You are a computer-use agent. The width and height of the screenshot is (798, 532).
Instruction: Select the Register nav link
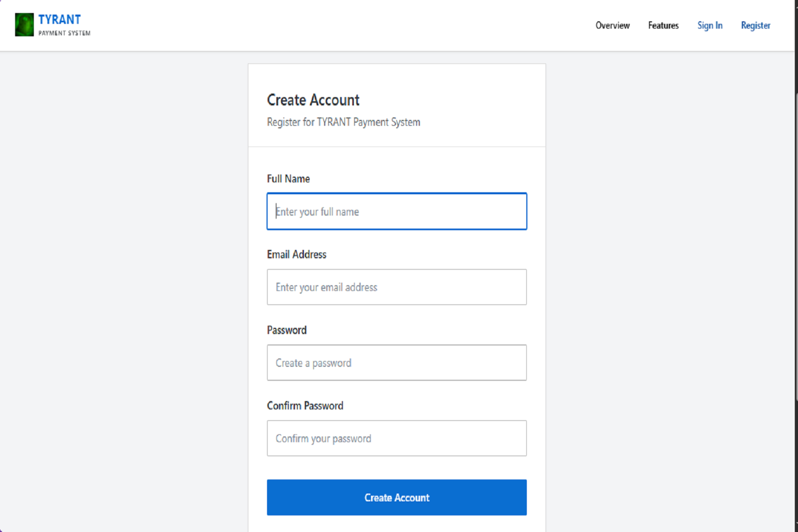[755, 25]
